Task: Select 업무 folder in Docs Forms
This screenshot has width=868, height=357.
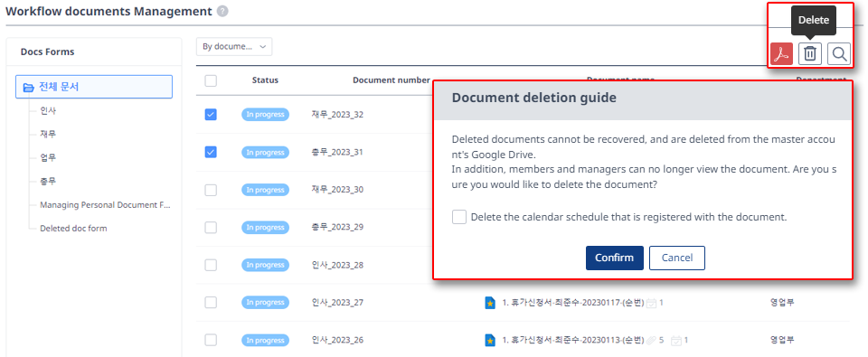Action: pyautogui.click(x=48, y=158)
